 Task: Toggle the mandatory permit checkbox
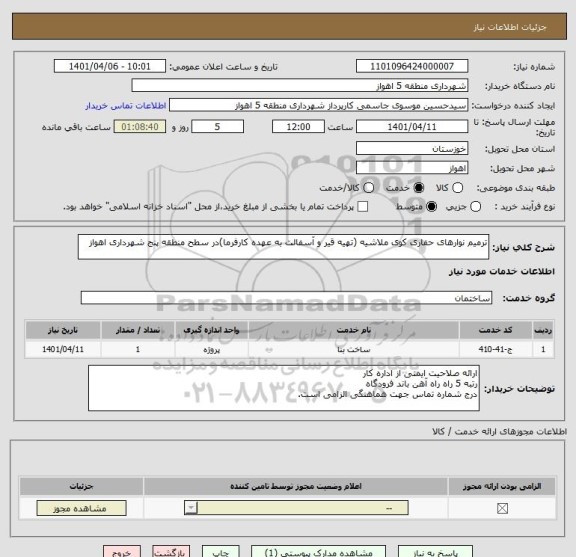tap(502, 509)
